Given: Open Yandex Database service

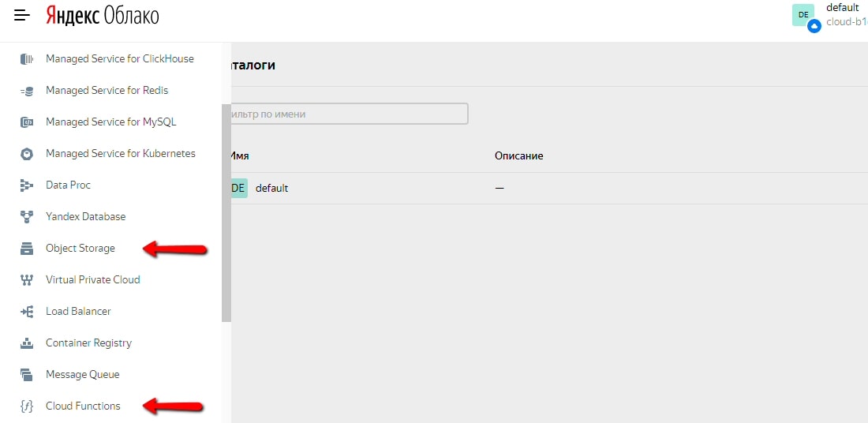Looking at the screenshot, I should pos(86,216).
